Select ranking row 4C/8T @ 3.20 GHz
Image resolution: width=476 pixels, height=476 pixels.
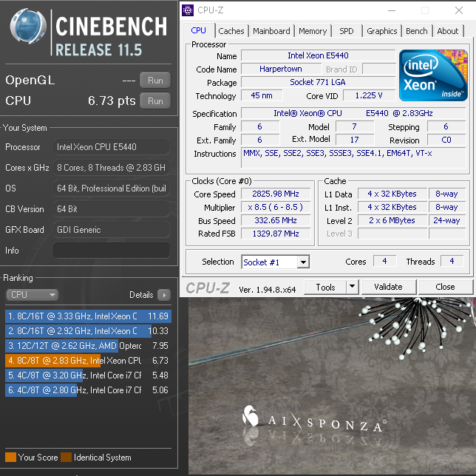(88, 375)
